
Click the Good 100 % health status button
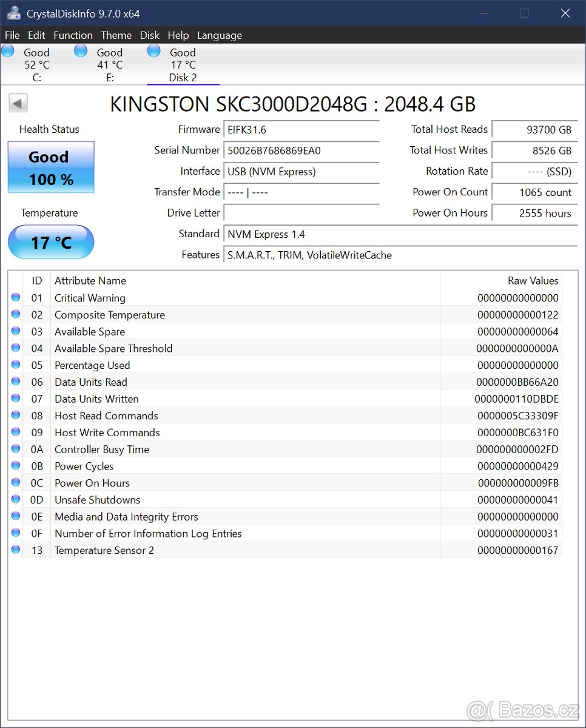point(51,167)
